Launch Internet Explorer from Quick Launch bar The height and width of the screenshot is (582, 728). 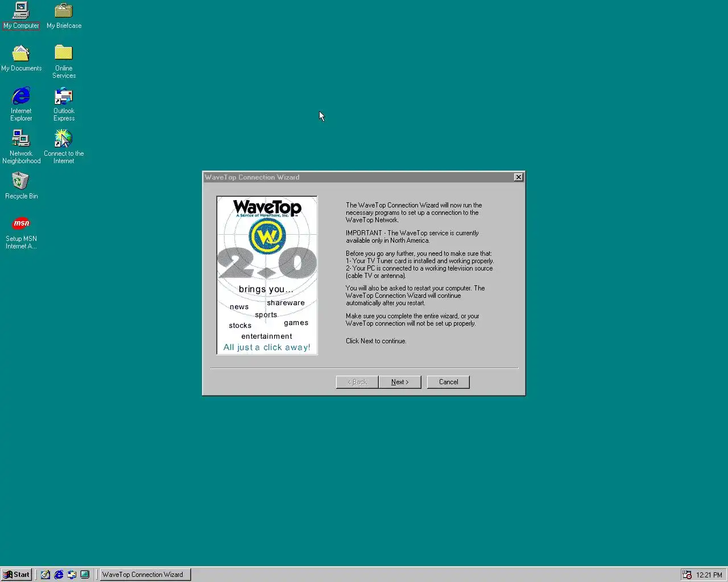point(59,575)
